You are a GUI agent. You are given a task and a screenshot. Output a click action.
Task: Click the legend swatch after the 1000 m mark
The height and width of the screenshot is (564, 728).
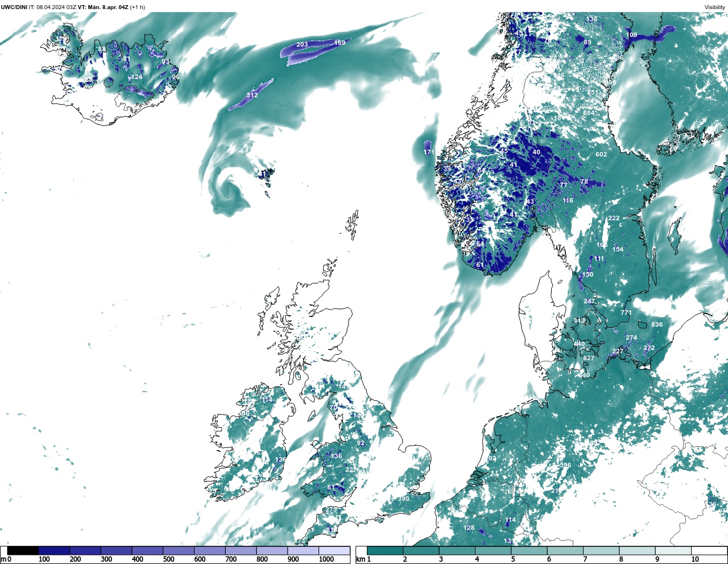[x=334, y=551]
